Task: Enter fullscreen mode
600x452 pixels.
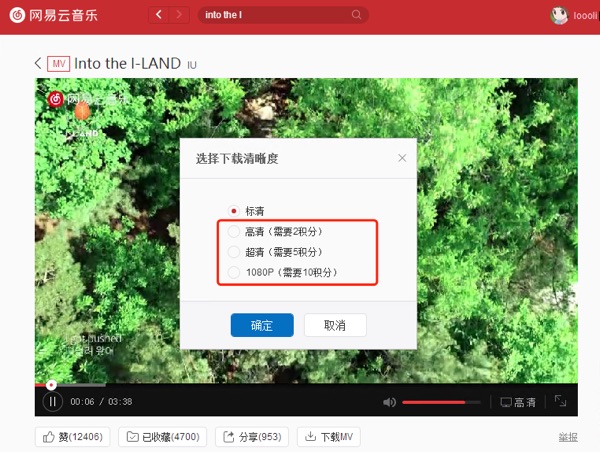Action: point(561,401)
